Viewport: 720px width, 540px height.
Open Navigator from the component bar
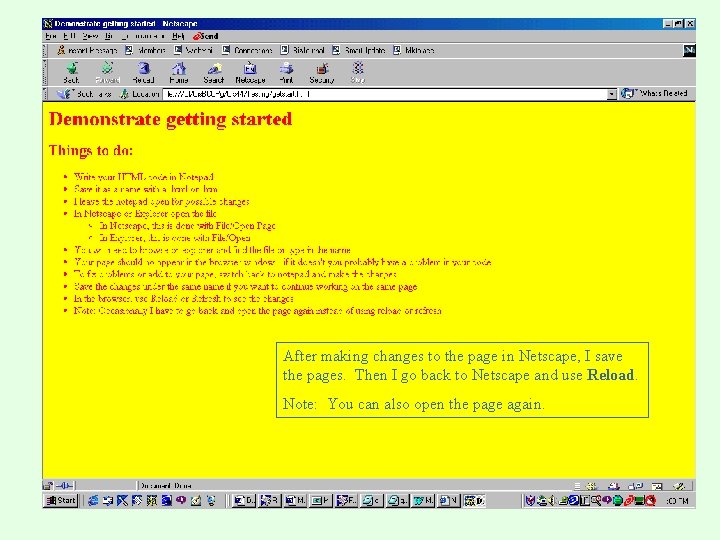pos(591,486)
